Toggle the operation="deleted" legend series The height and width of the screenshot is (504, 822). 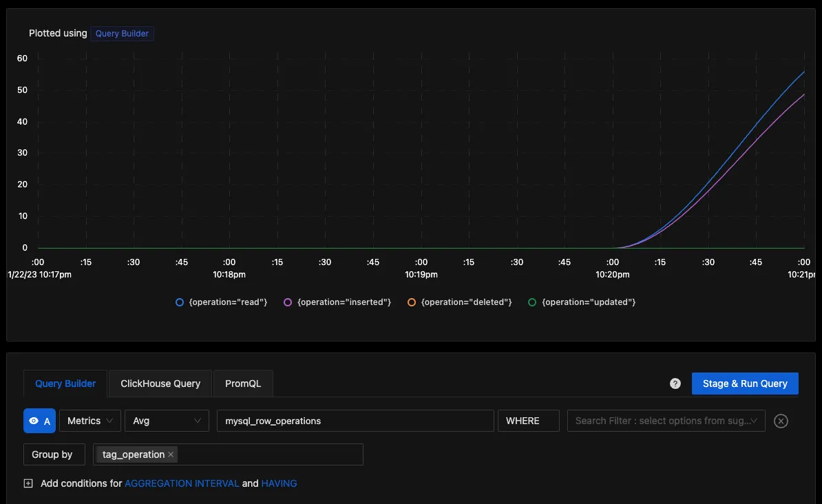[460, 302]
